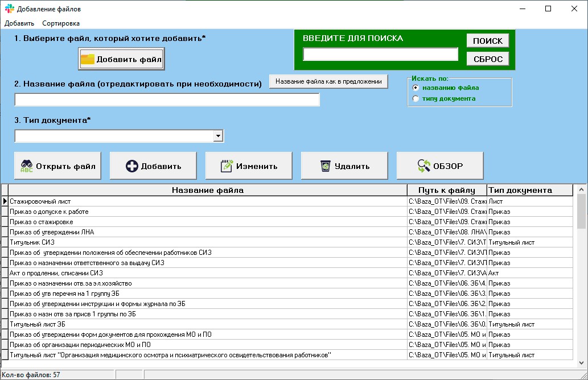588x380 pixels.
Task: Click Титульный лист type cell of Титульник СИЗ
Action: tap(530, 242)
